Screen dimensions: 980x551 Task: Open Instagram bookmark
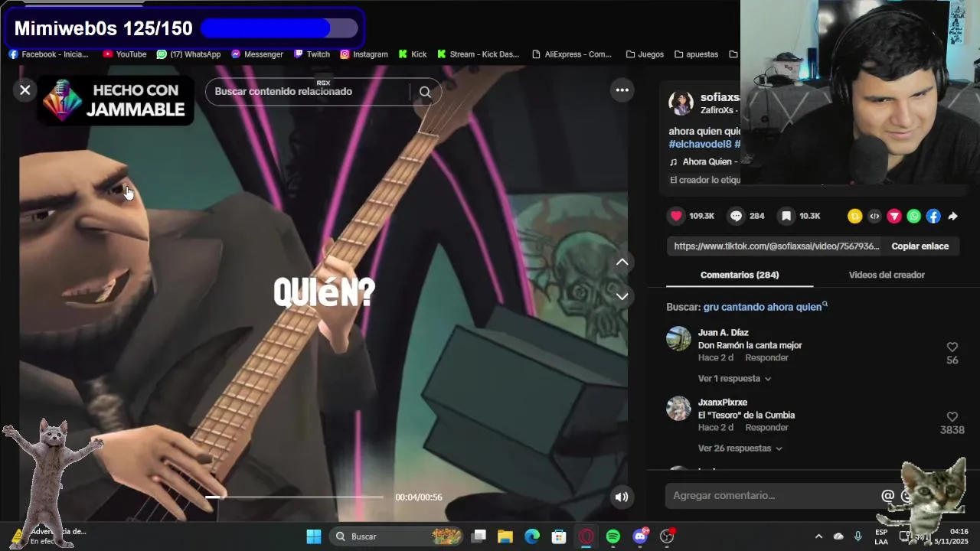click(364, 54)
